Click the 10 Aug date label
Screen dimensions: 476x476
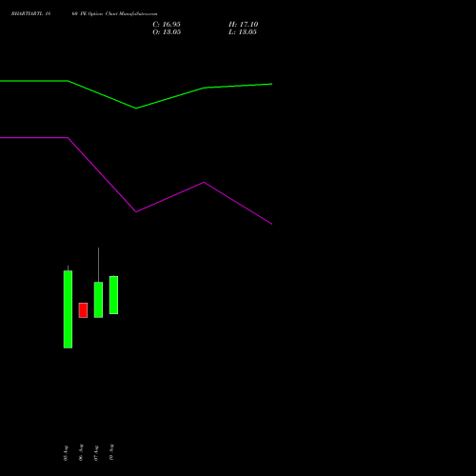(x=111, y=452)
